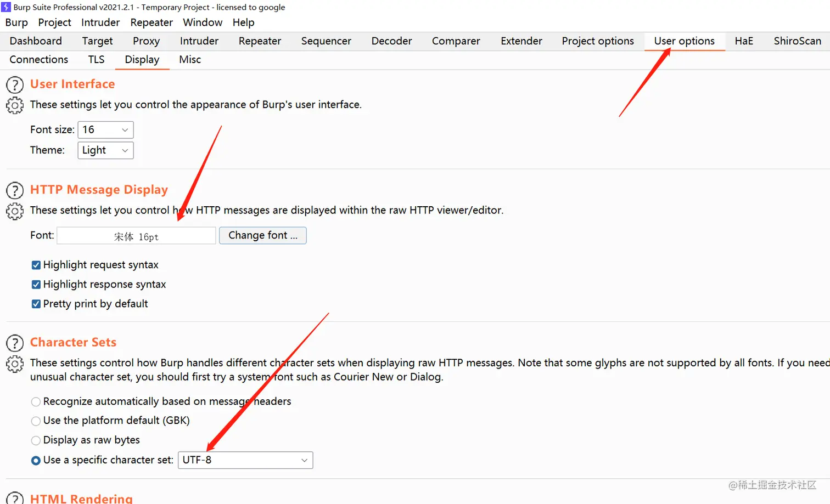
Task: Switch to the Comparer tab
Action: point(456,41)
